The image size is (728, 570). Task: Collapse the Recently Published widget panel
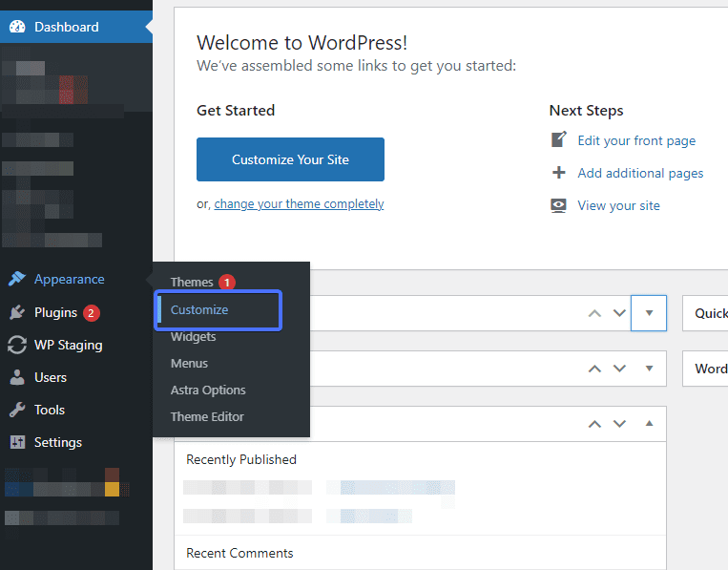point(649,423)
